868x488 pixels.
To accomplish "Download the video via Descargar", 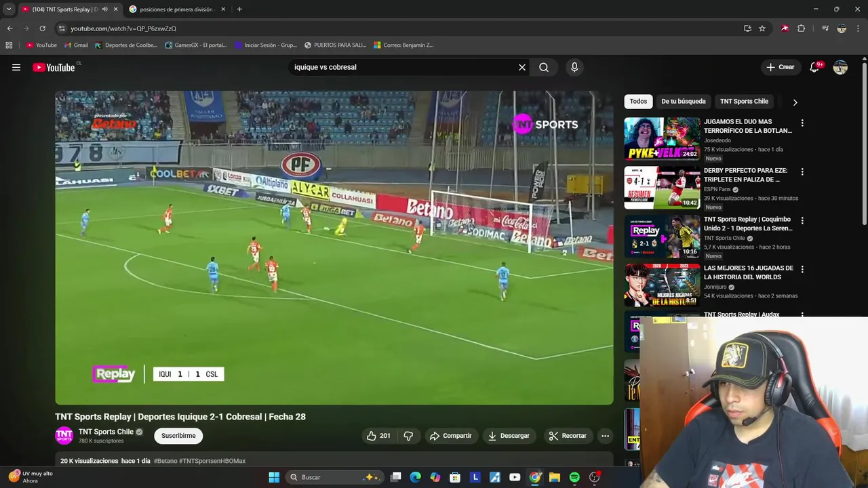I will pyautogui.click(x=509, y=436).
